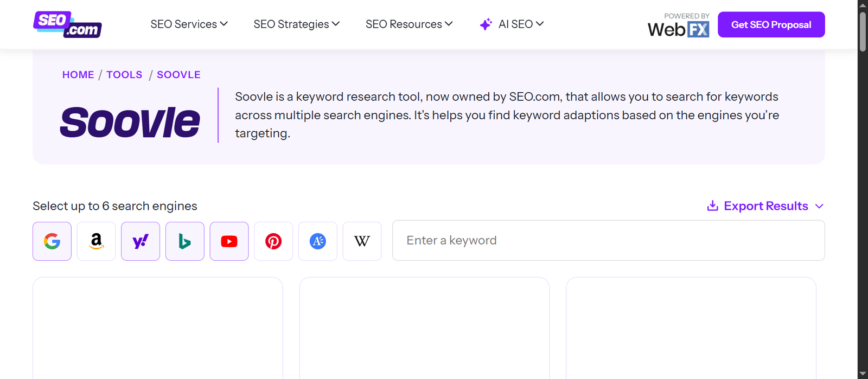This screenshot has width=868, height=379.
Task: Toggle the Google search engine
Action: tap(52, 241)
